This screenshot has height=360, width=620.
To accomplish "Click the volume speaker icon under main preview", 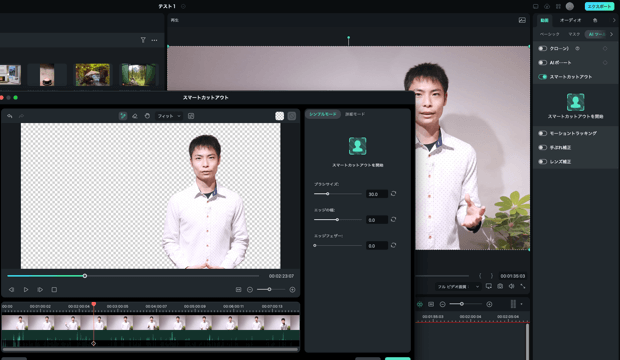I will pyautogui.click(x=512, y=286).
